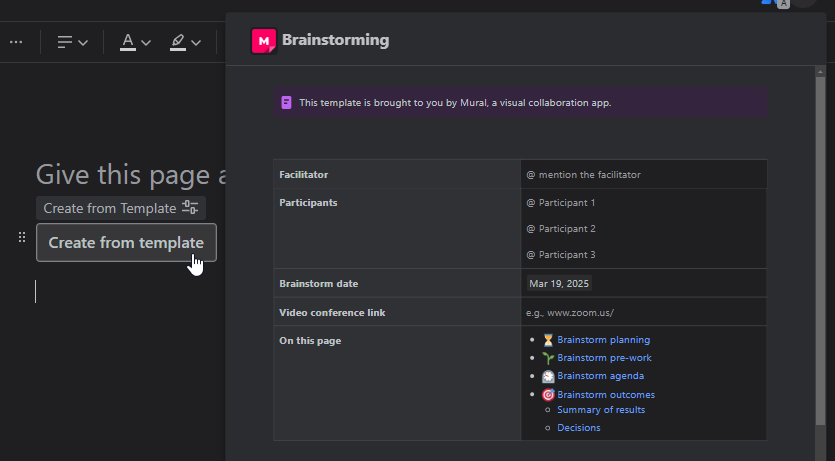Jump to the 'Brainstorm outcomes' link
Viewport: 835px width, 461px height.
(x=606, y=395)
